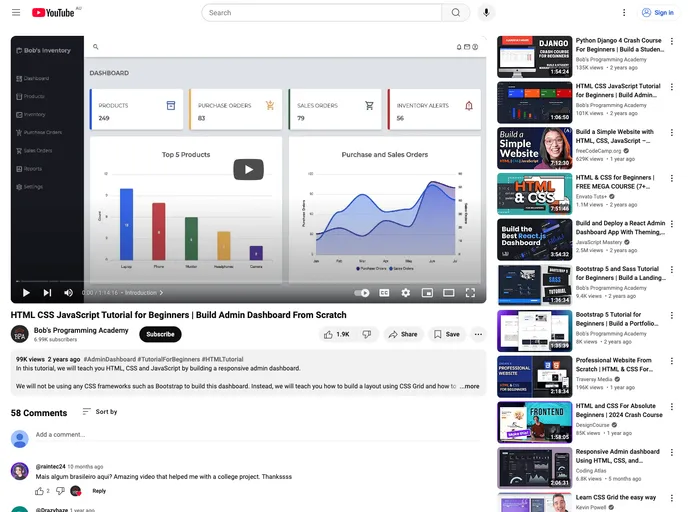This screenshot has width=688, height=512.
Task: Open player settings gear
Action: point(405,293)
